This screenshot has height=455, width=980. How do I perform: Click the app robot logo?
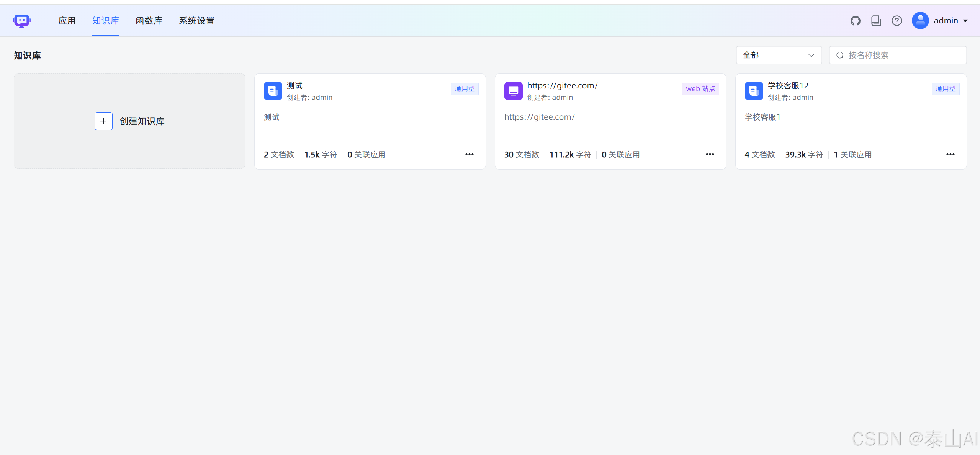[x=22, y=21]
